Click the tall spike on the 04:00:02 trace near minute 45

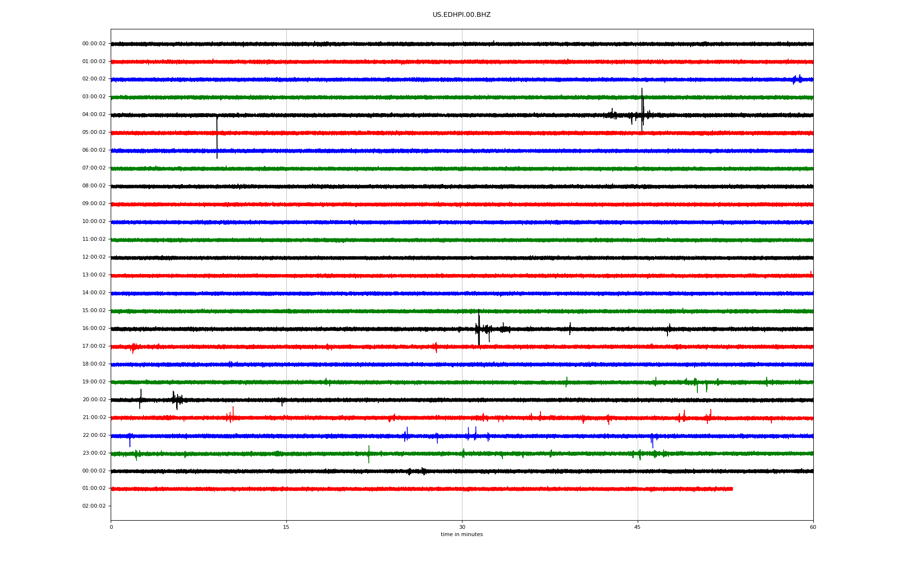tap(642, 109)
